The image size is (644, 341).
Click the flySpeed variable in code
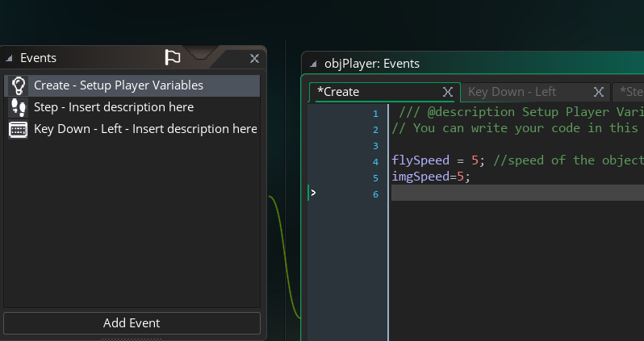tap(420, 160)
